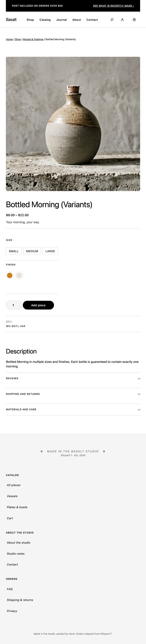
Task: Click the Basalt logo
Action: (11, 19)
